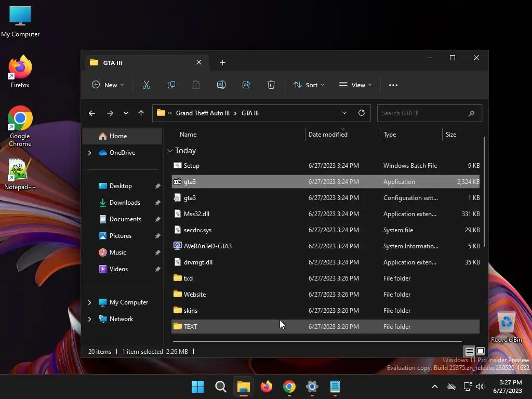532x399 pixels.
Task: Show hidden system tray icons
Action: (x=435, y=387)
